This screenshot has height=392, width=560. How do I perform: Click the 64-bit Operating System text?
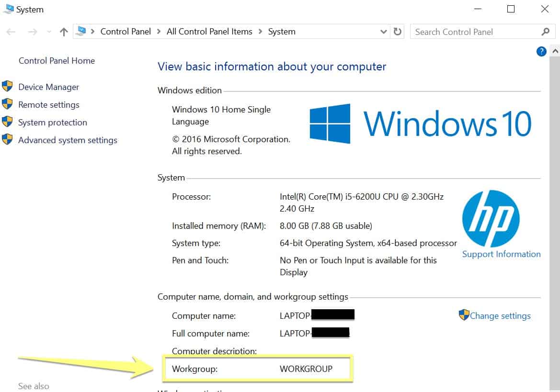point(368,243)
